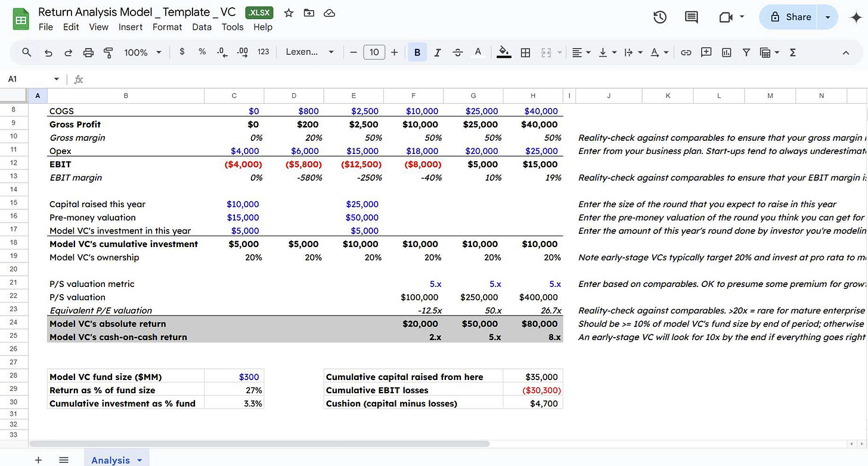This screenshot has width=868, height=466.
Task: Insert a comment with the comment icon
Action: (706, 52)
